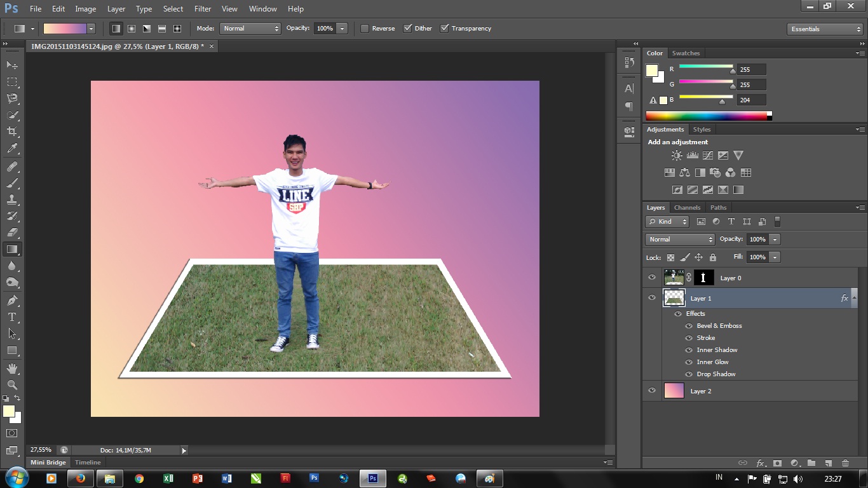Uncheck the Dither option
868x488 pixels.
pyautogui.click(x=408, y=29)
